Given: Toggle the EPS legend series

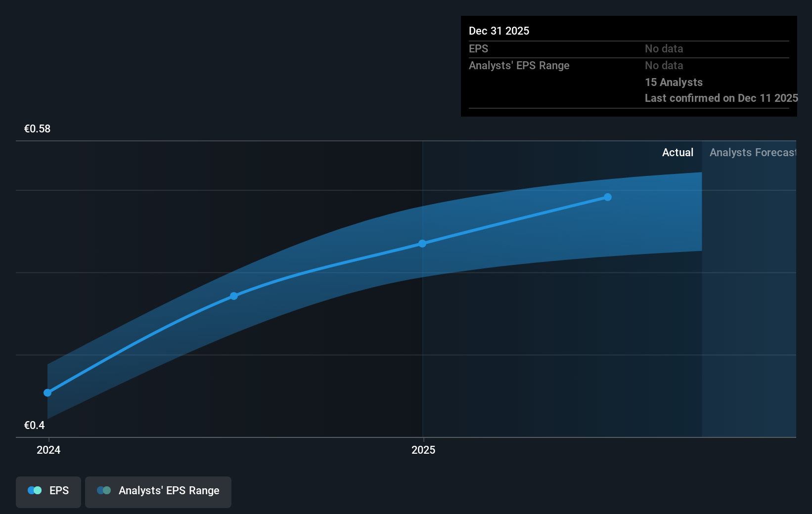Looking at the screenshot, I should point(48,492).
